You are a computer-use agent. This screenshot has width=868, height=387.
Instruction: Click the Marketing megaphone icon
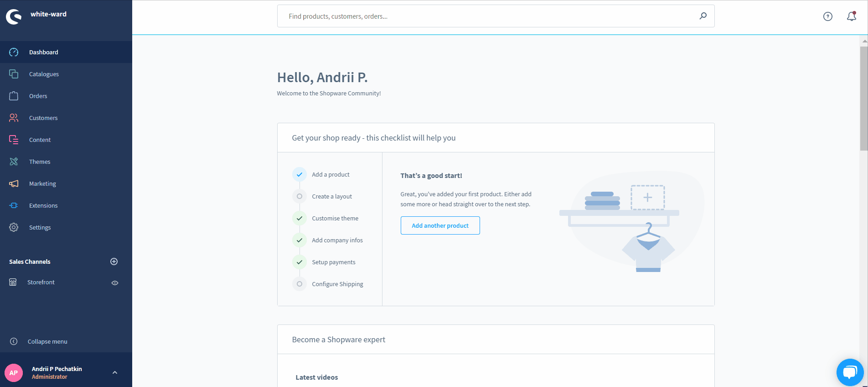point(14,183)
